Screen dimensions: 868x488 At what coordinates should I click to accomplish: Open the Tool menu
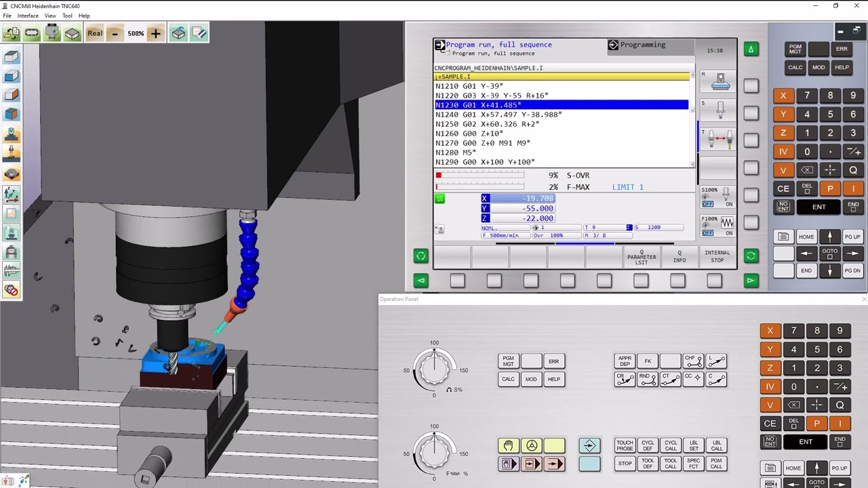coord(67,16)
